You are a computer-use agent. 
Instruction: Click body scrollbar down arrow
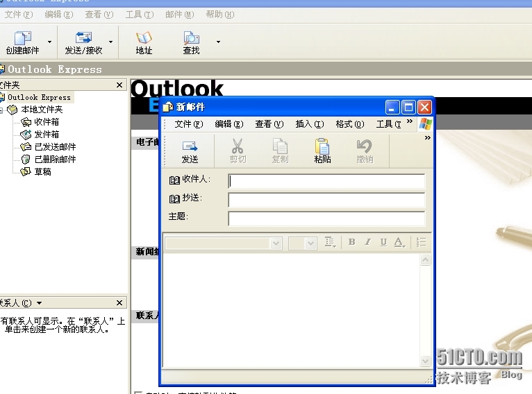(426, 361)
